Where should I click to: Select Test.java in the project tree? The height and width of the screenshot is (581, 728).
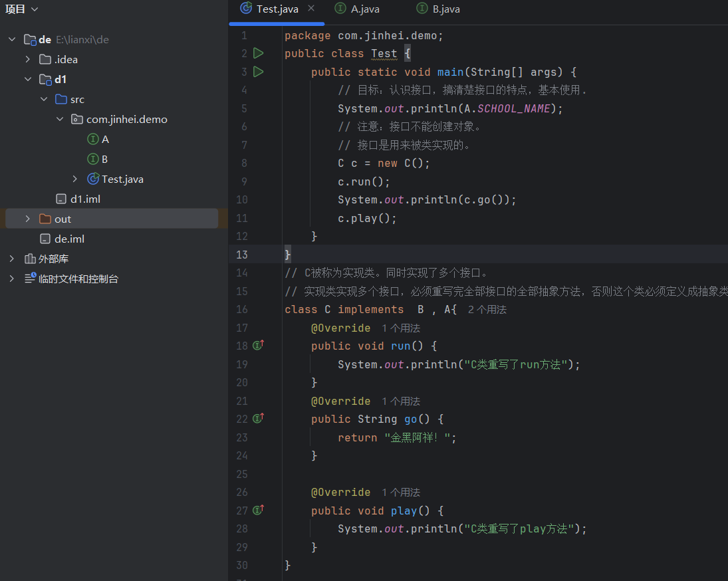pyautogui.click(x=122, y=179)
